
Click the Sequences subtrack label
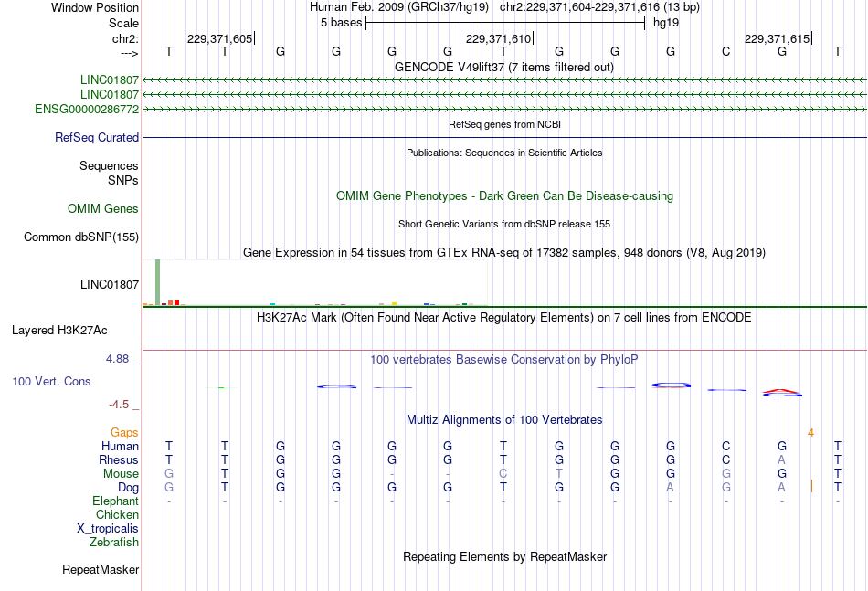tap(109, 166)
